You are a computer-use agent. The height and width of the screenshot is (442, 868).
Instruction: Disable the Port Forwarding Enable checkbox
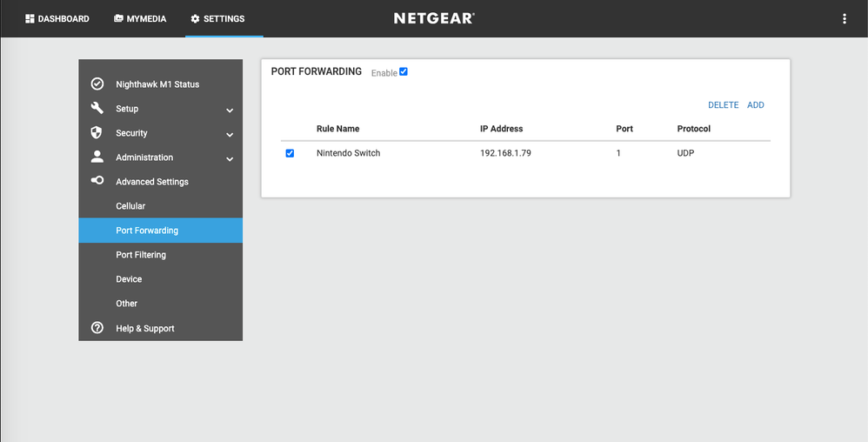(x=404, y=71)
